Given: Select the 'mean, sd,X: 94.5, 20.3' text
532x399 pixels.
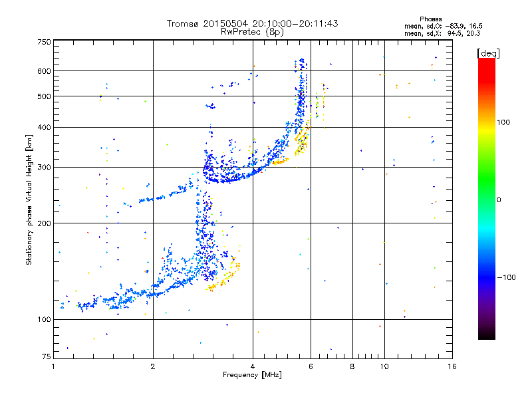Looking at the screenshot, I should [442, 33].
